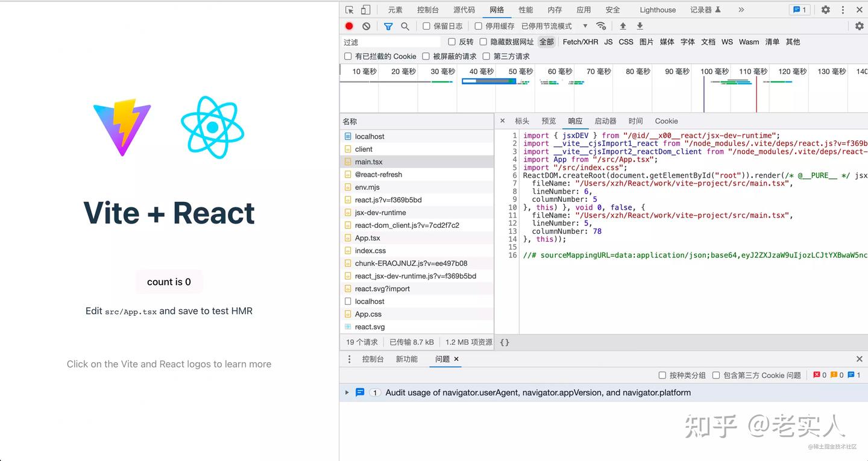Enable the 保留日志 checkbox
The image size is (868, 461).
(426, 26)
